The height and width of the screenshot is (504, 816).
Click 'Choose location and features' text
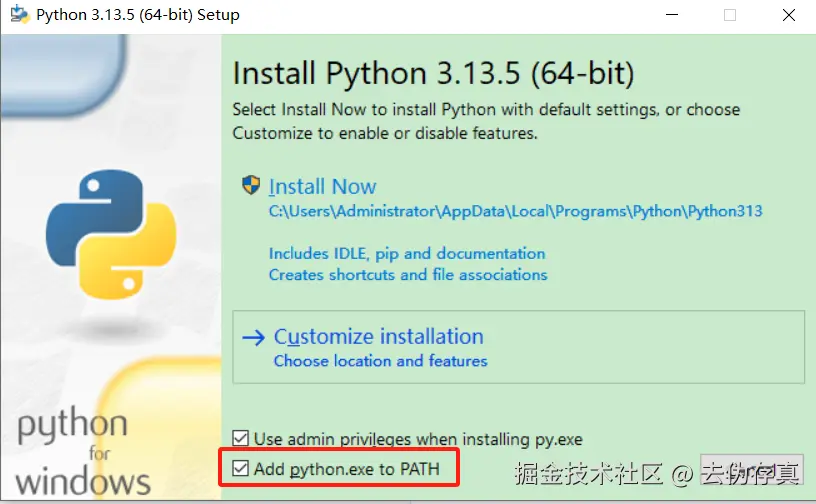(380, 361)
